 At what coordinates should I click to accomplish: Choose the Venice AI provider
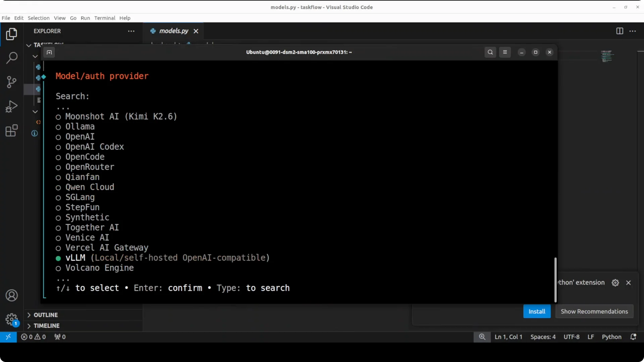click(x=83, y=238)
